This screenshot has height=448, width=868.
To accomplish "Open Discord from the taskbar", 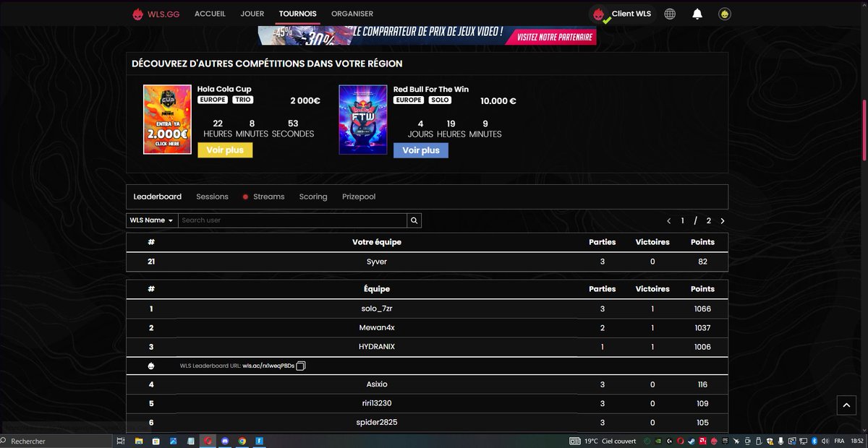I will pos(224,441).
